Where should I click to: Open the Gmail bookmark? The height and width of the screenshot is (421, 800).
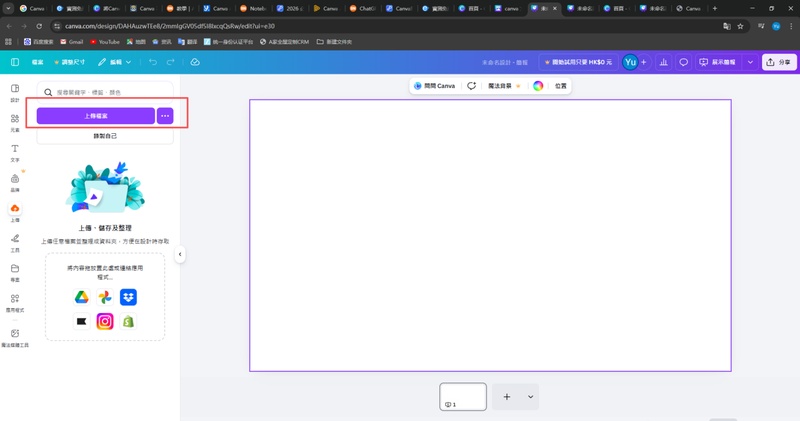(72, 42)
